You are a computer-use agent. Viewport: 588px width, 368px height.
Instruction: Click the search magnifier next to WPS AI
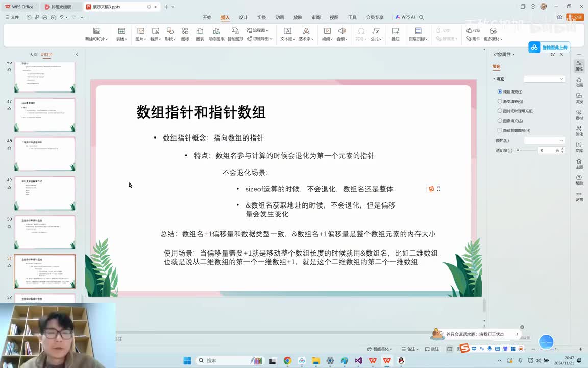pos(422,17)
